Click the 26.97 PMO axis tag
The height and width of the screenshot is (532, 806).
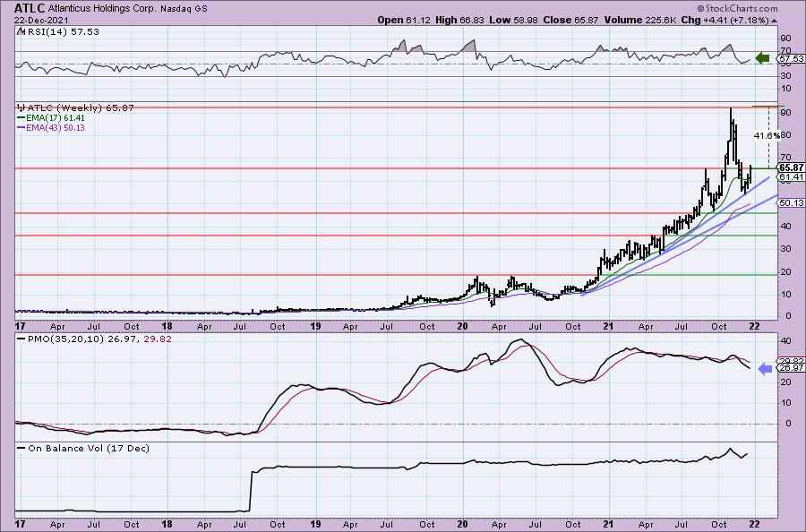[792, 368]
